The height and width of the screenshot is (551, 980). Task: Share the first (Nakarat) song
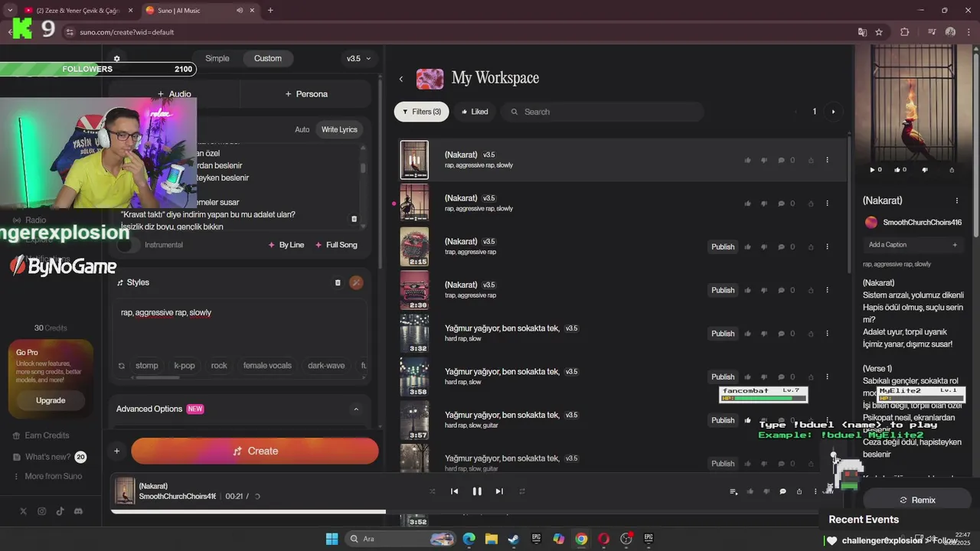(811, 160)
